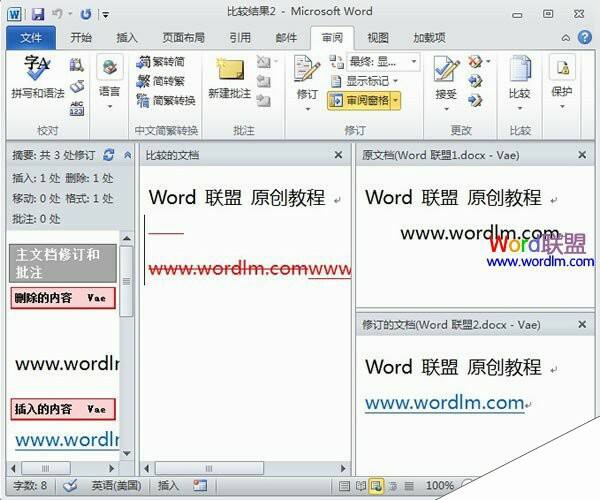Image resolution: width=600 pixels, height=500 pixels.
Task: Click 简繁转换 button
Action: tap(166, 100)
